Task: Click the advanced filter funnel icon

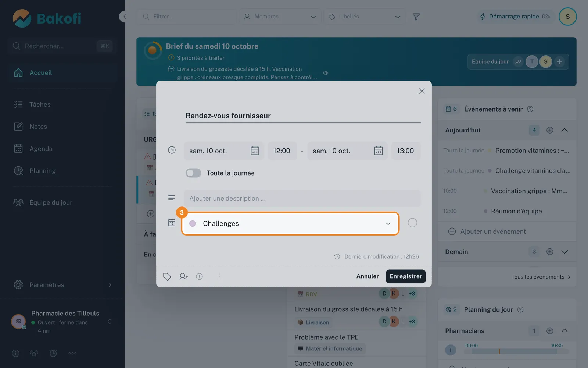Action: pyautogui.click(x=416, y=17)
